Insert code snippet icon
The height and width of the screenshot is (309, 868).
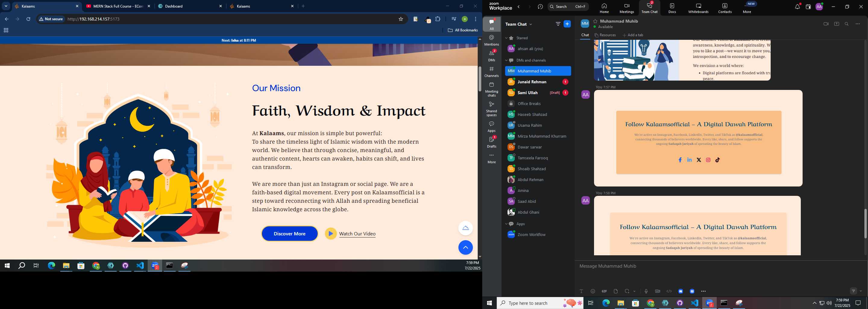click(669, 291)
